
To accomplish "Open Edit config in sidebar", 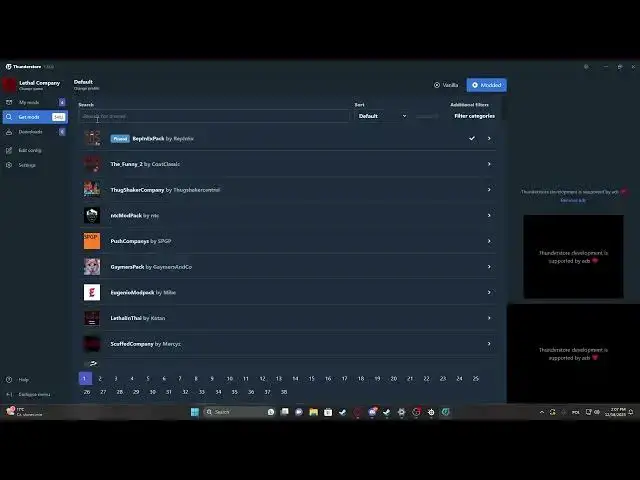I will (x=30, y=150).
